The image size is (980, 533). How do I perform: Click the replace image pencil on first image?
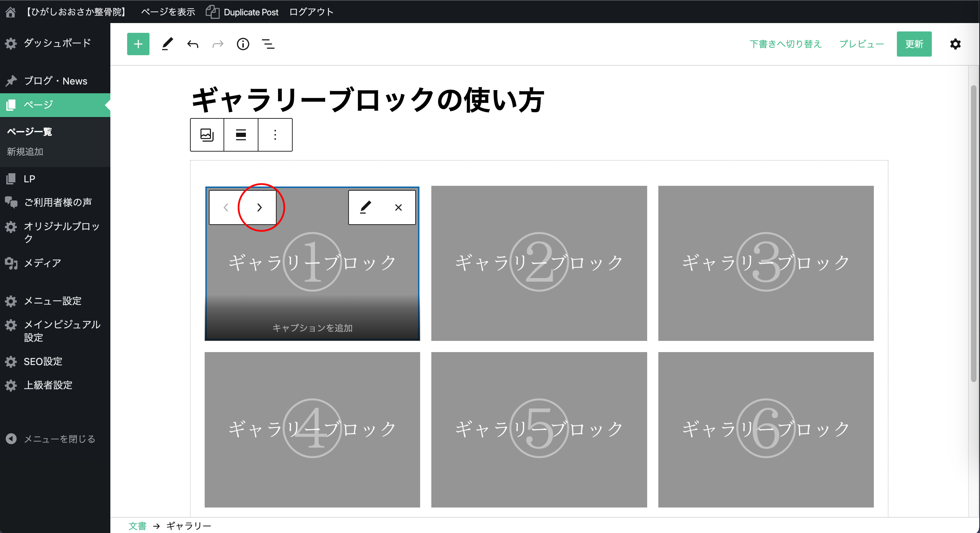pyautogui.click(x=365, y=207)
